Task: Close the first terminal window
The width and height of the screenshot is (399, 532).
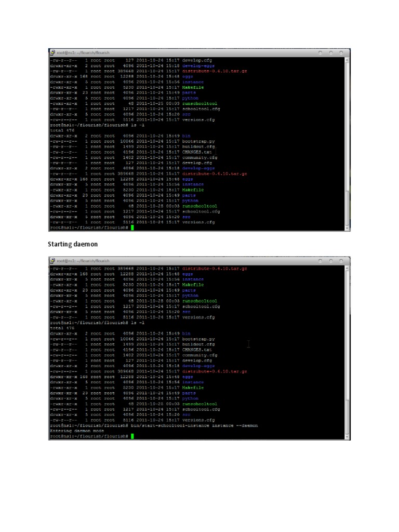Action: [x=341, y=52]
